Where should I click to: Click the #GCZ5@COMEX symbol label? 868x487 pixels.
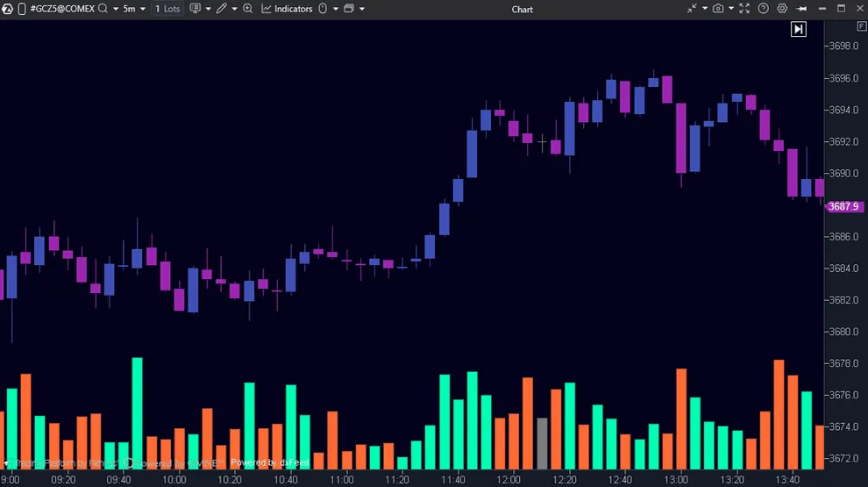pyautogui.click(x=61, y=9)
